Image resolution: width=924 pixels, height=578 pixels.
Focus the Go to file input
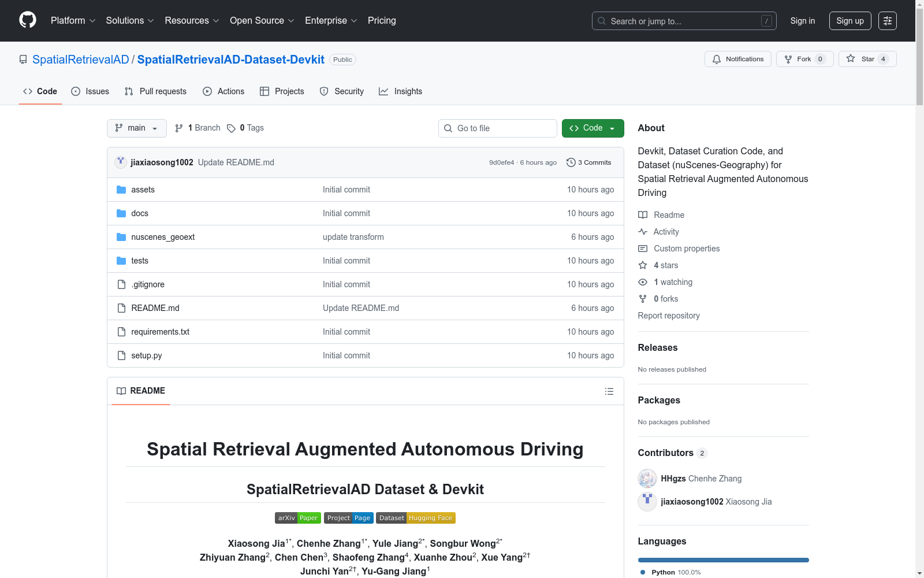[x=498, y=128]
